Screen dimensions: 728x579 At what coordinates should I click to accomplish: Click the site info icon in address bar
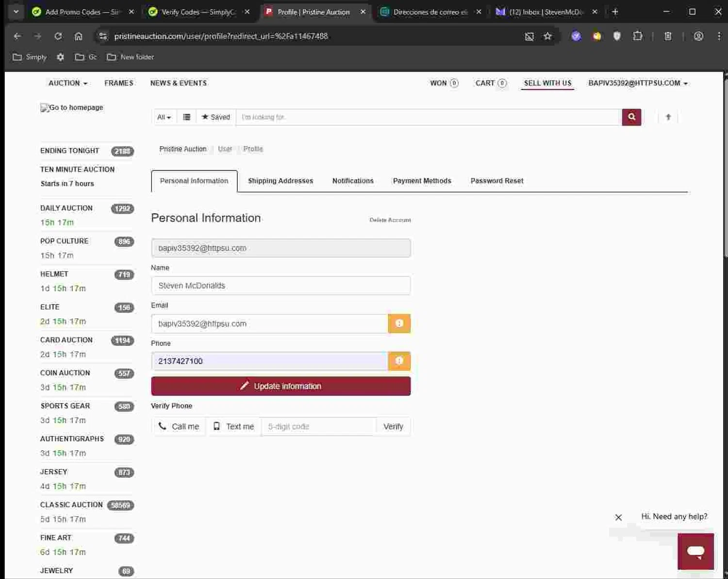pos(102,36)
